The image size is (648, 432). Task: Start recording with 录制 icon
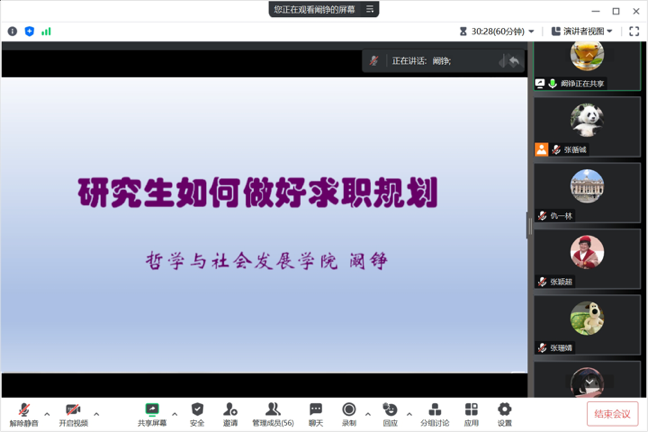(x=349, y=414)
